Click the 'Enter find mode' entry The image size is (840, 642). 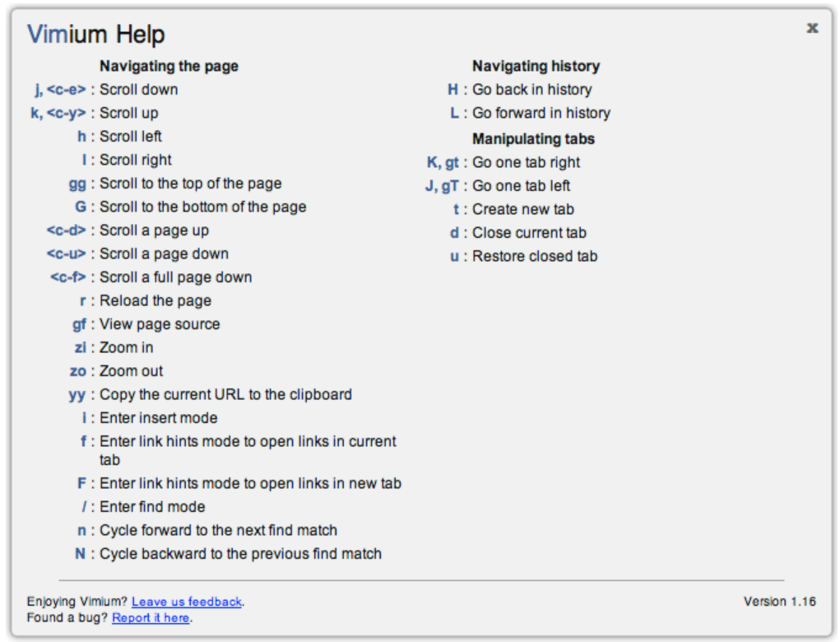pos(152,507)
